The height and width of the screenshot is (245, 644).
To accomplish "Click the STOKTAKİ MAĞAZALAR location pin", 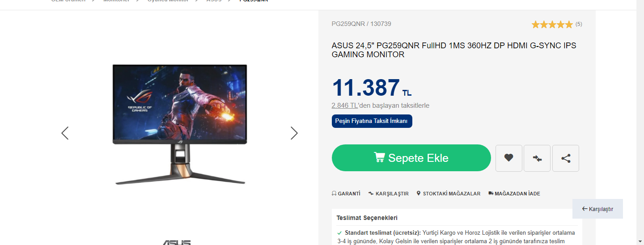I will point(419,194).
